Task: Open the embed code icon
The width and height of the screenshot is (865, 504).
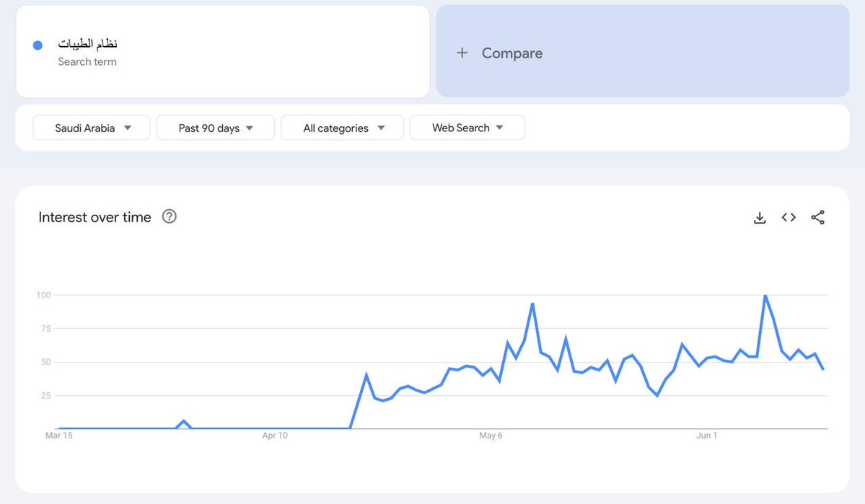Action: pos(789,217)
